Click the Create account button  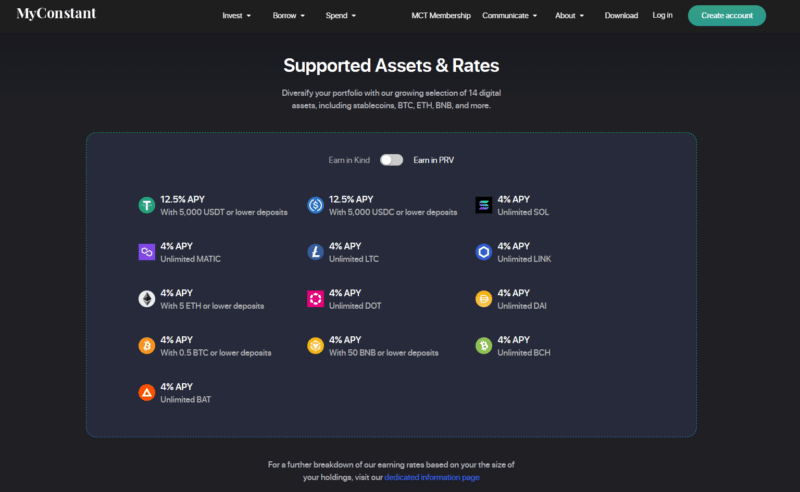(727, 15)
